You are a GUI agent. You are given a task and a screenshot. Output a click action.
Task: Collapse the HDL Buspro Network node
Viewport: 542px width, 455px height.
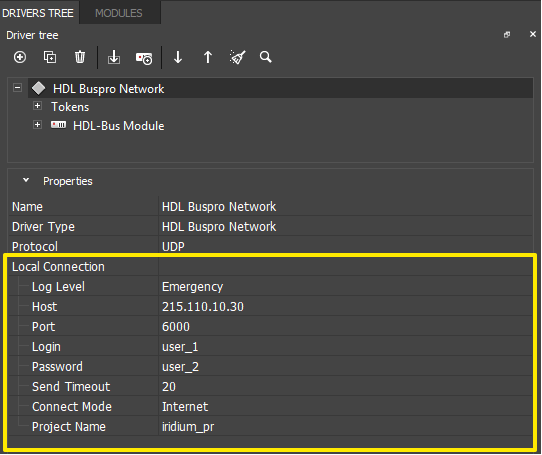pyautogui.click(x=17, y=87)
